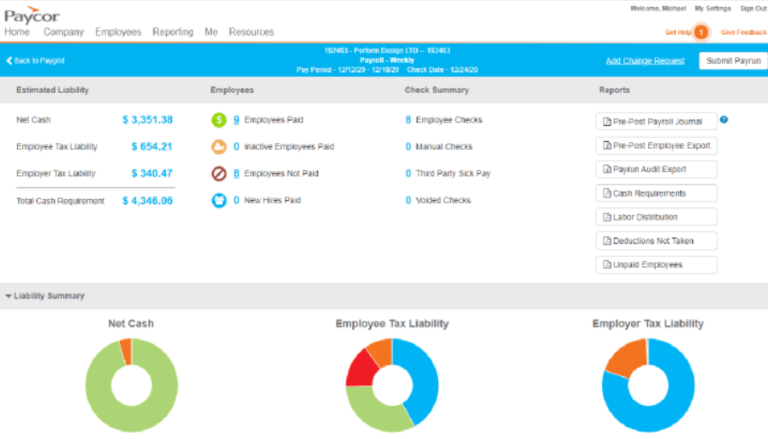Click the help icon beside Pre-Post Payroll Journal
768x439 pixels.
coord(724,120)
